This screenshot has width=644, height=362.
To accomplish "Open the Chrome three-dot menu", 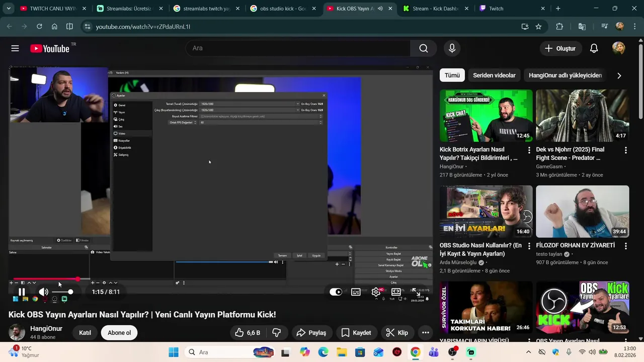I will click(634, 27).
